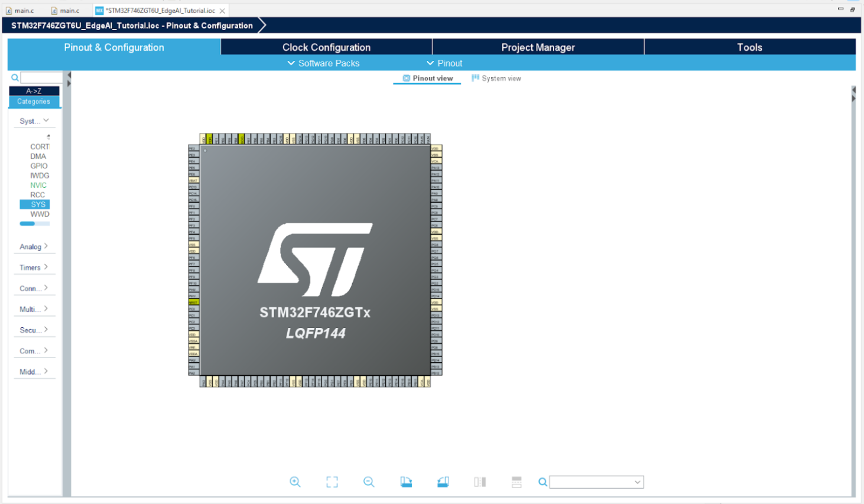
Task: Click the fit-to-screen frame icon
Action: pyautogui.click(x=332, y=482)
